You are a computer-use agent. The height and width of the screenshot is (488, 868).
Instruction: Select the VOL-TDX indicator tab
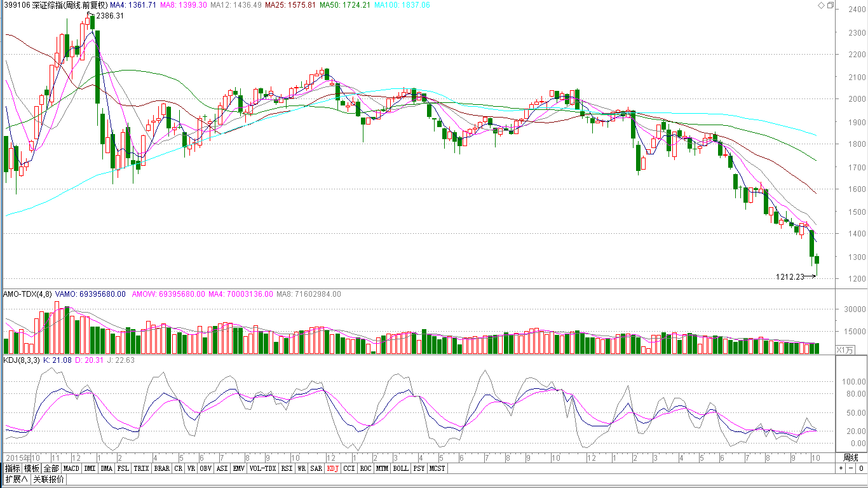(262, 468)
